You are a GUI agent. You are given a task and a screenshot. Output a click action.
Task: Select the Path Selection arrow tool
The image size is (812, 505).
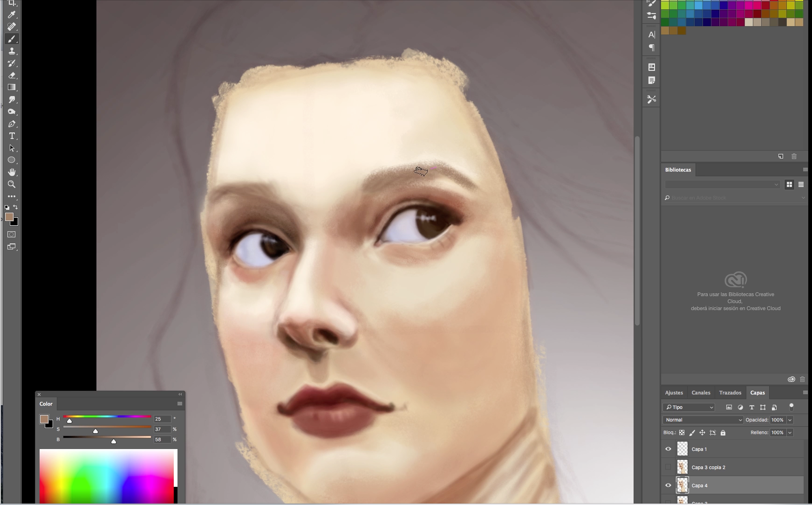12,148
